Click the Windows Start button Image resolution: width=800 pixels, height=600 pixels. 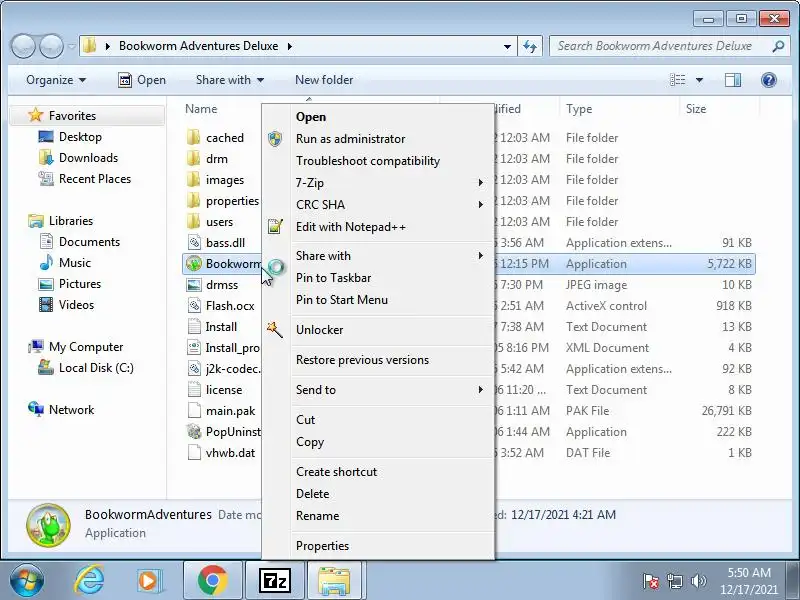pos(27,581)
